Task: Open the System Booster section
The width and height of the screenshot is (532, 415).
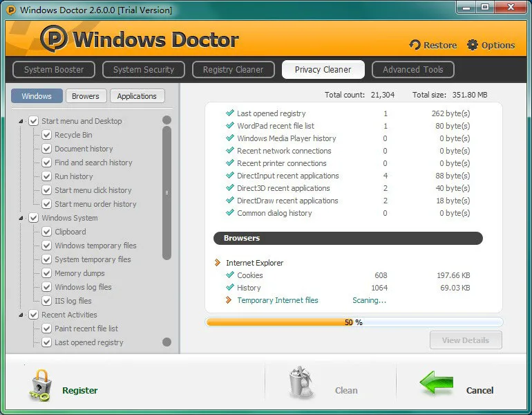Action: point(54,70)
